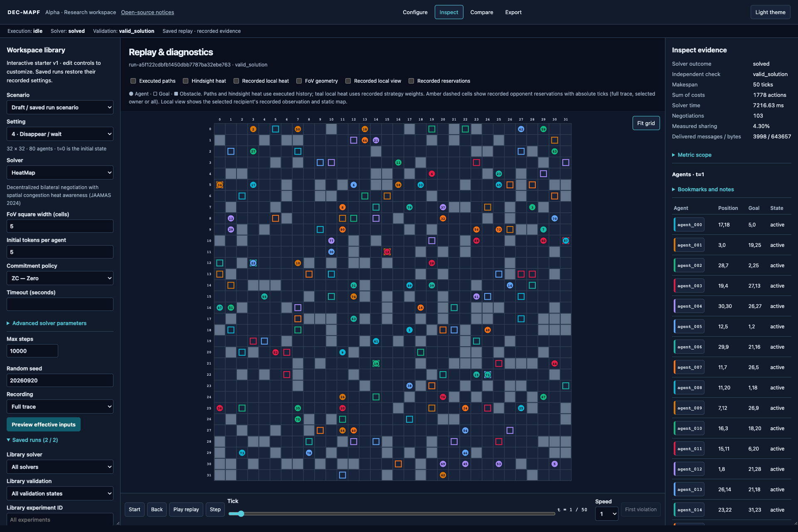
Task: Select agent marker 42 on the grid
Action: (x=443, y=475)
